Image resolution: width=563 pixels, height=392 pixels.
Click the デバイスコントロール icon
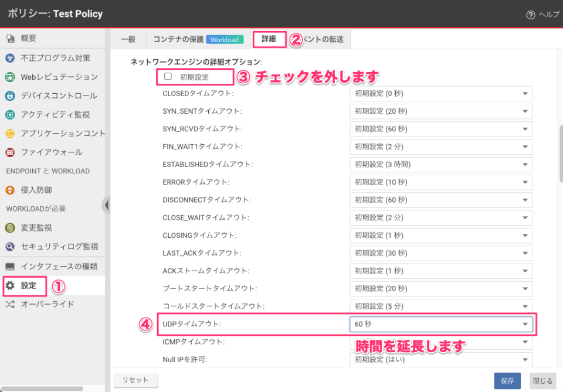(10, 96)
